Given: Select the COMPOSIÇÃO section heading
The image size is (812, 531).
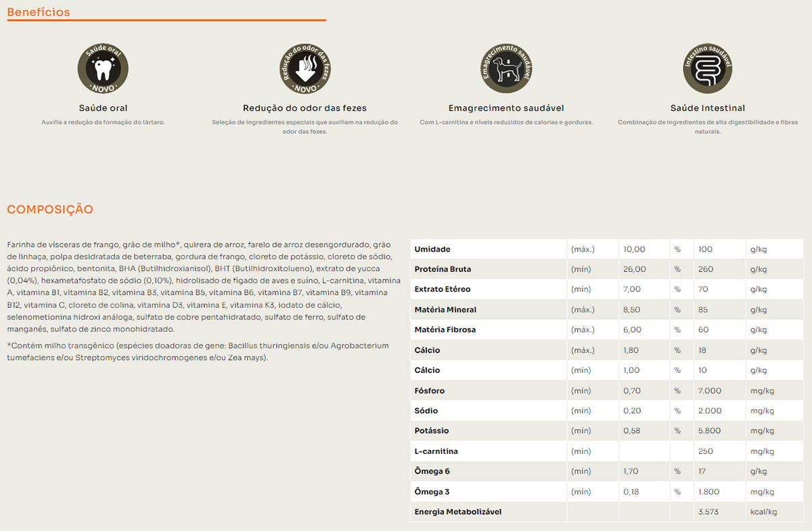Looking at the screenshot, I should click(x=50, y=210).
